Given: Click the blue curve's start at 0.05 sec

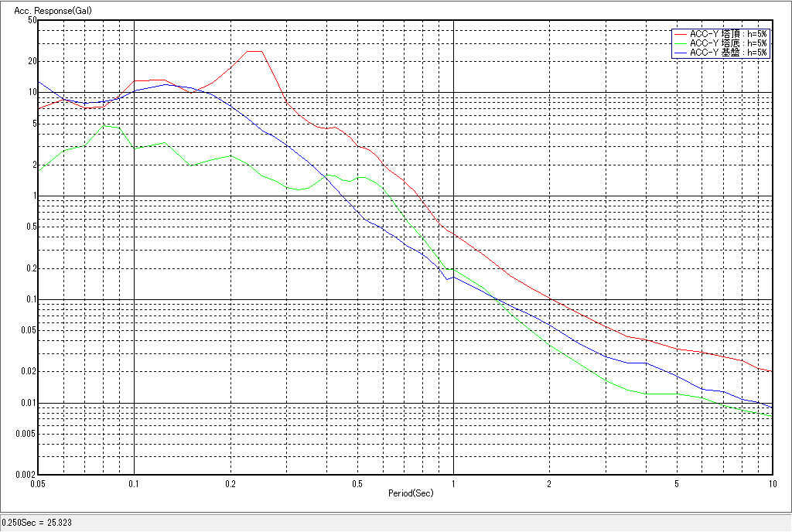Looking at the screenshot, I should 39,82.
